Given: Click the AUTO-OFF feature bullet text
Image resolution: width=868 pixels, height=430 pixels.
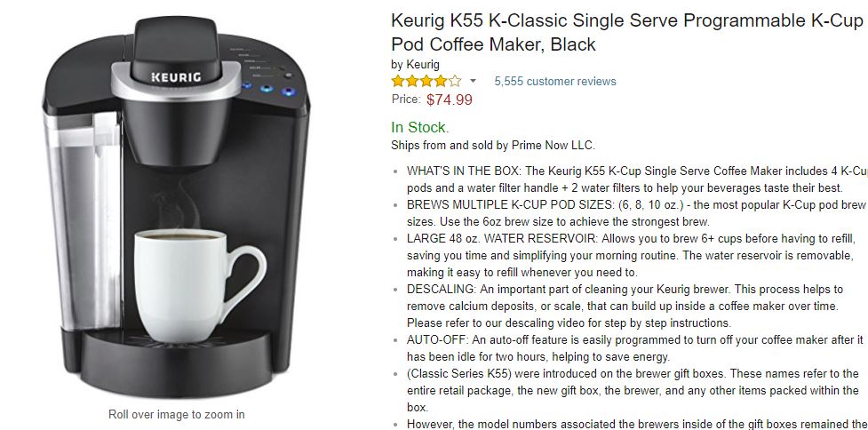Looking at the screenshot, I should point(635,348).
